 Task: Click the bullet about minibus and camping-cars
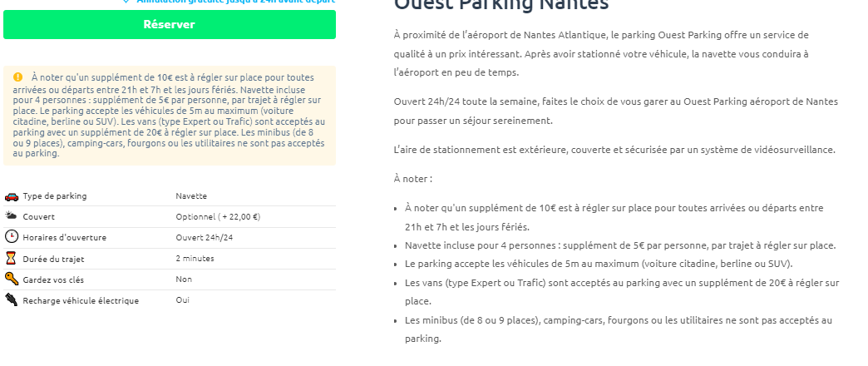coord(618,320)
